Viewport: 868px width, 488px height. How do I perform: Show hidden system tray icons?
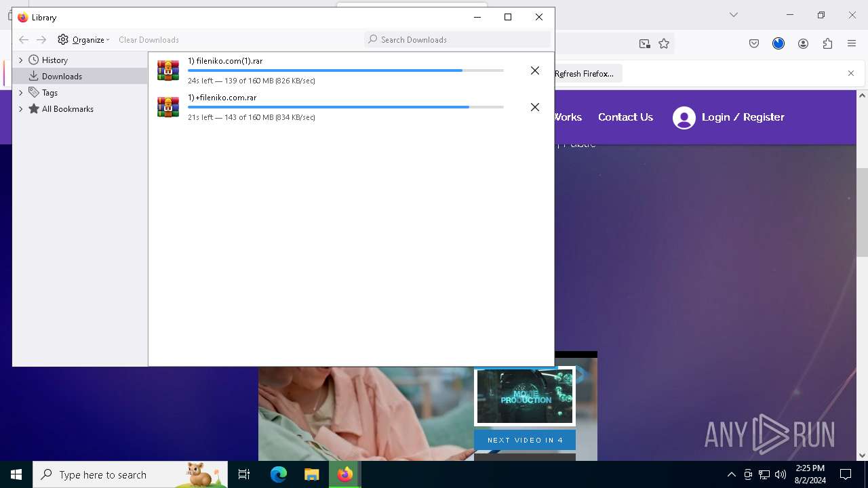point(731,474)
